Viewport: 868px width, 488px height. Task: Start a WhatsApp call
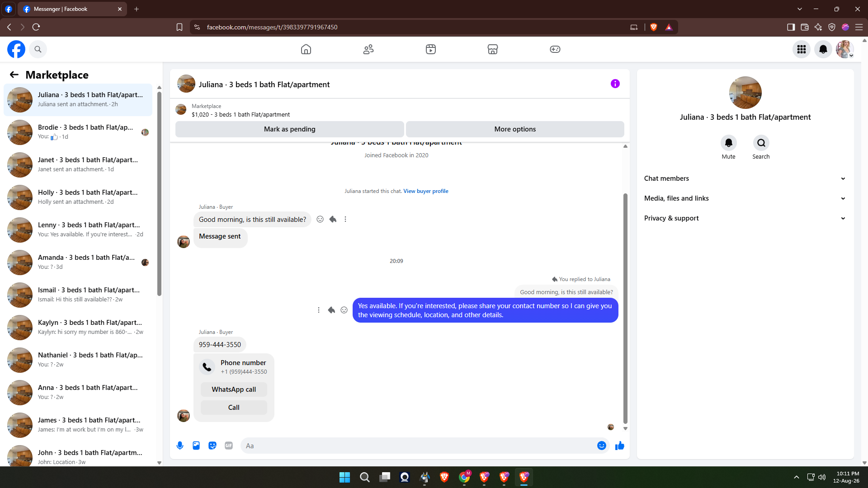234,389
